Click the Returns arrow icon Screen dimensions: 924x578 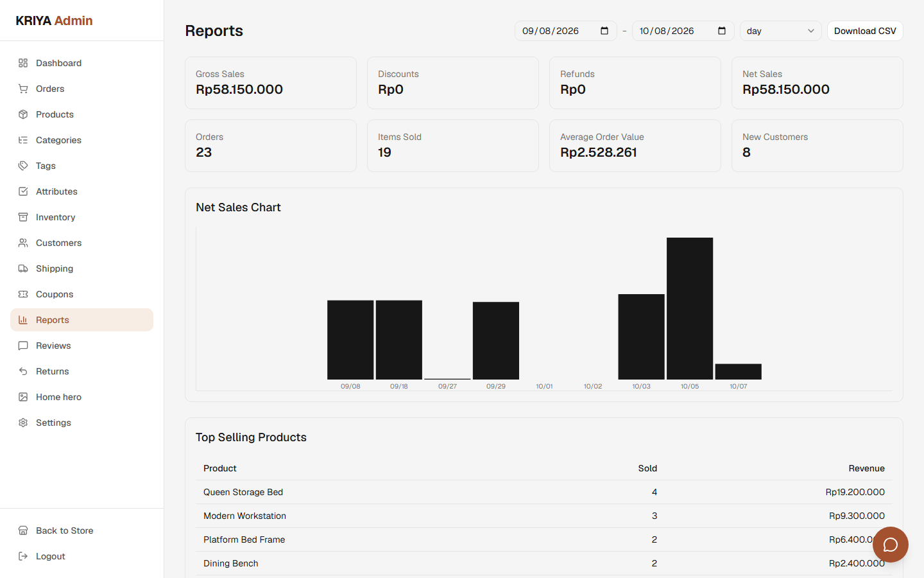pos(23,371)
